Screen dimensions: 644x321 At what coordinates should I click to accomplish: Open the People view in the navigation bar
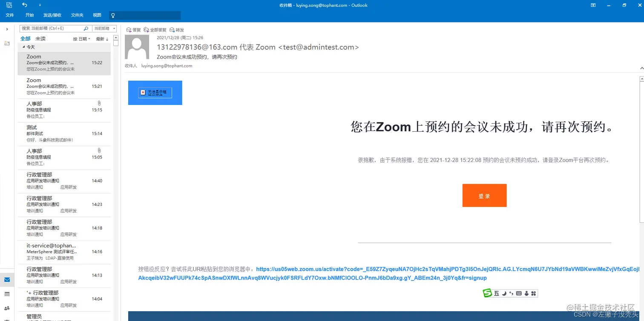tap(6, 308)
